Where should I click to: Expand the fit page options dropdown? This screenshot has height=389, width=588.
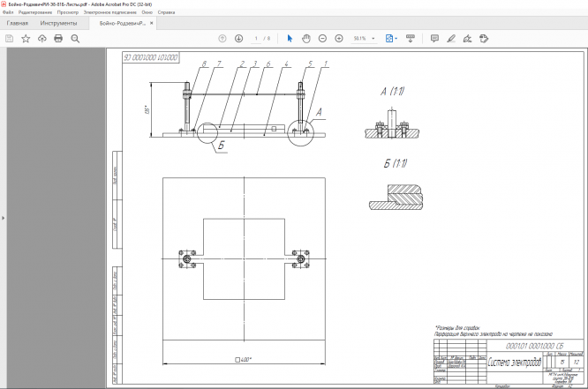point(397,39)
